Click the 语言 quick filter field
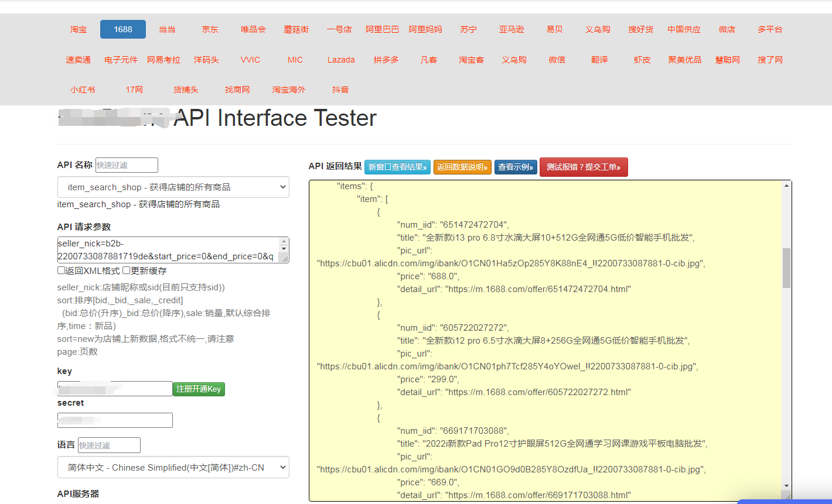The image size is (832, 504). [x=109, y=445]
